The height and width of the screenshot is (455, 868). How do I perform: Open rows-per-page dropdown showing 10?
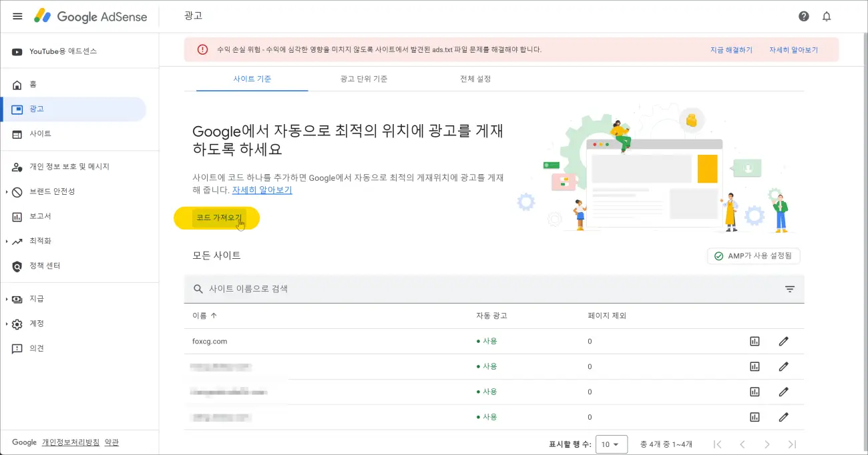pyautogui.click(x=612, y=444)
